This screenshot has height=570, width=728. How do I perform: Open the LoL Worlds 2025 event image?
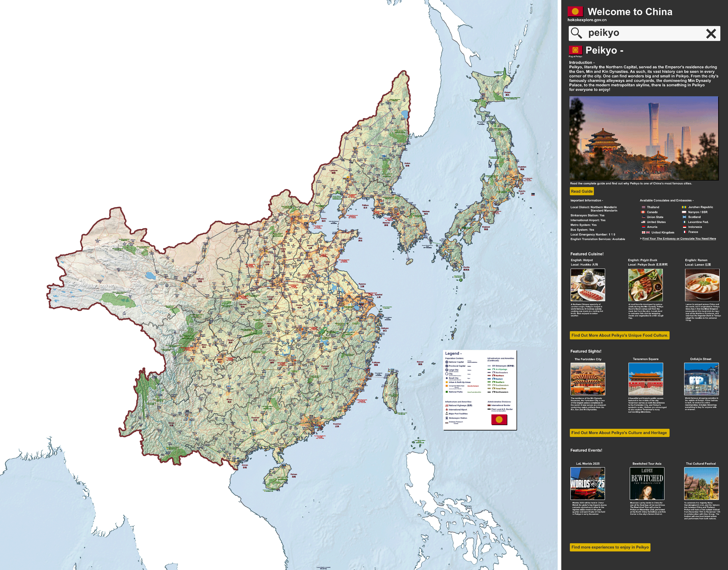(587, 483)
